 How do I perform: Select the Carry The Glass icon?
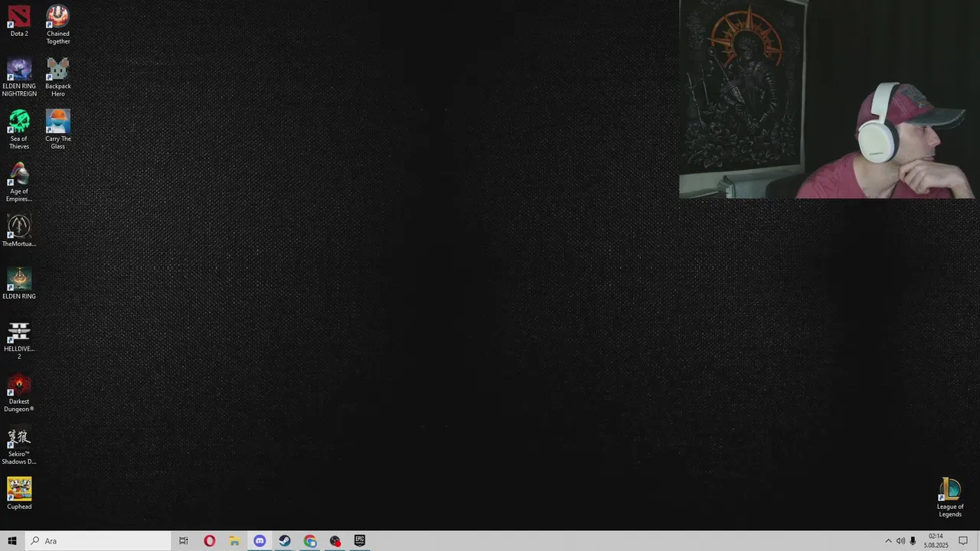point(57,129)
